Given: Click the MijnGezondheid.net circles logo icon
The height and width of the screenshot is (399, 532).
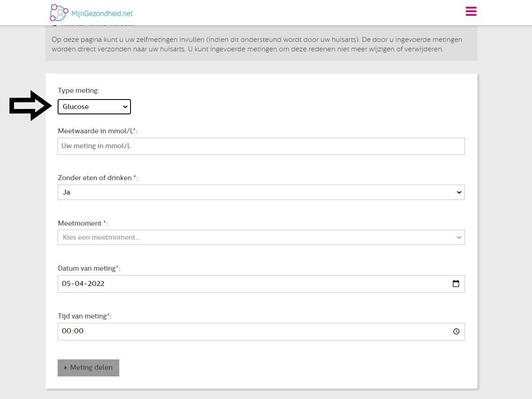Looking at the screenshot, I should [59, 13].
